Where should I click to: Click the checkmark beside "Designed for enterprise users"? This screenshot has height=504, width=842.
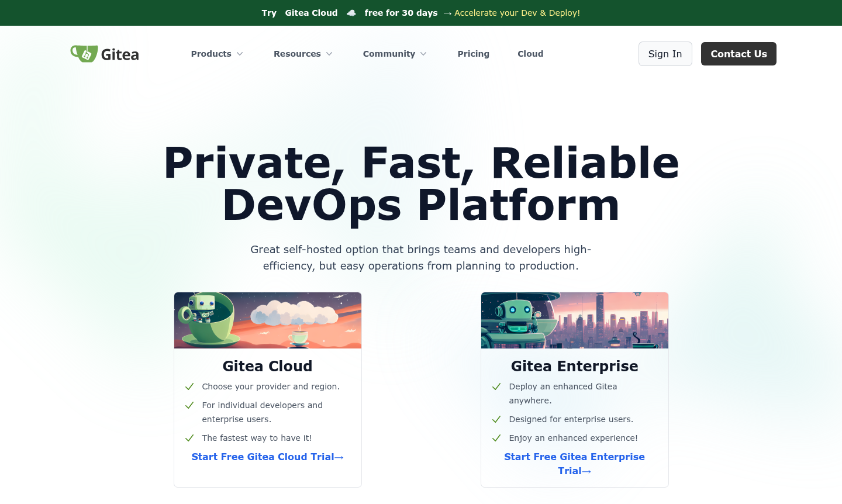(496, 419)
